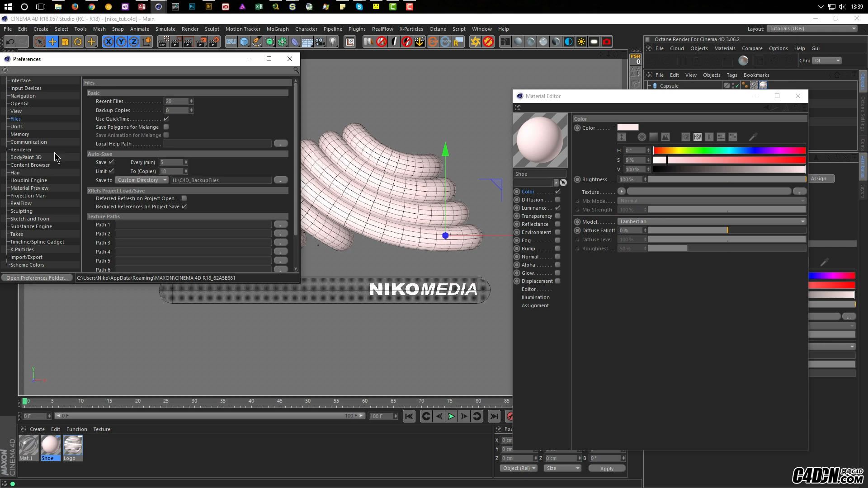The height and width of the screenshot is (488, 868).
Task: Click the Light bulb object icon
Action: pos(333,42)
